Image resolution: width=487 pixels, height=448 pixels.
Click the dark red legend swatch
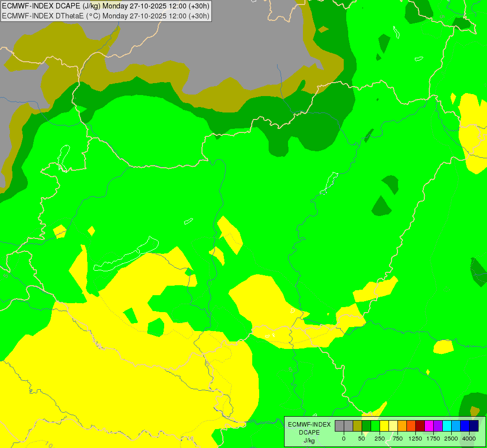point(420,426)
